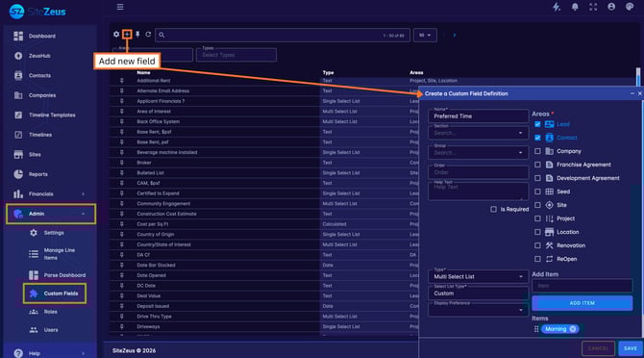Screen dimensions: 644x358
Task: Check the Franchise Agreement checkbox
Action: (x=537, y=165)
